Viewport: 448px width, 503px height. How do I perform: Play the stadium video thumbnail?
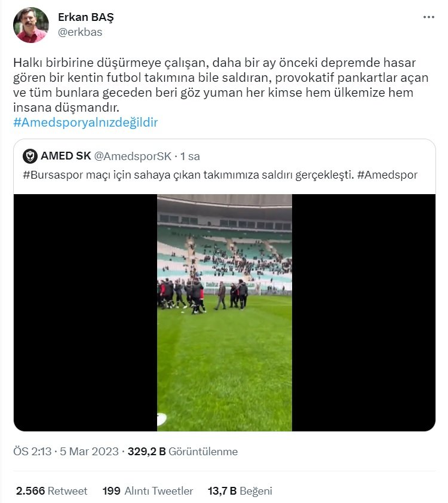[225, 312]
